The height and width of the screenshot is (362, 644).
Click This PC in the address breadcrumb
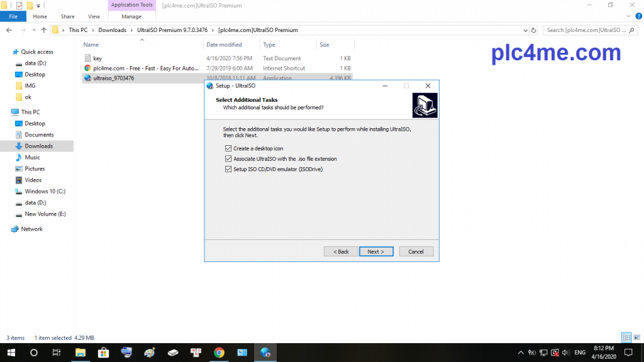point(78,30)
